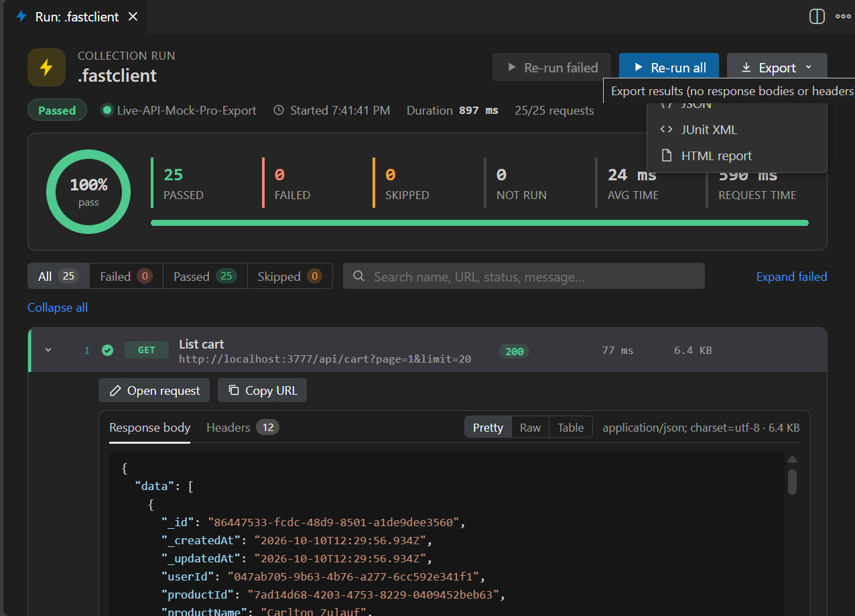The height and width of the screenshot is (616, 855).
Task: Click the 25/25 requests label
Action: coord(554,111)
